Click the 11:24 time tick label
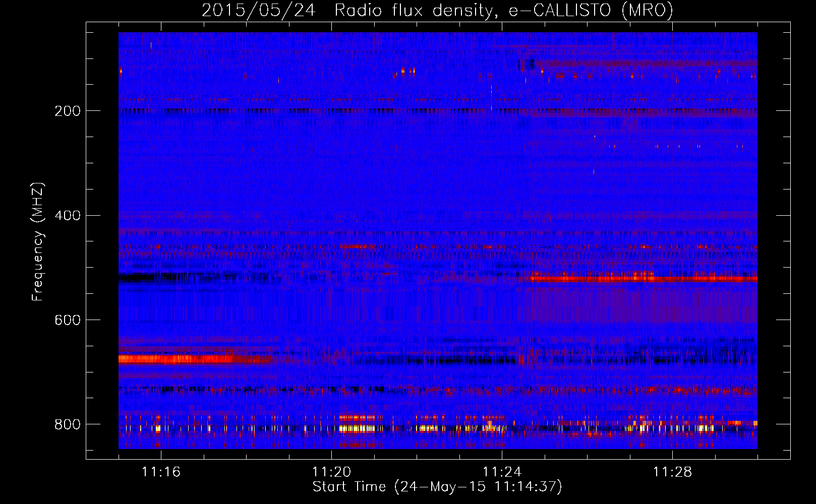This screenshot has width=816, height=504. coord(502,472)
